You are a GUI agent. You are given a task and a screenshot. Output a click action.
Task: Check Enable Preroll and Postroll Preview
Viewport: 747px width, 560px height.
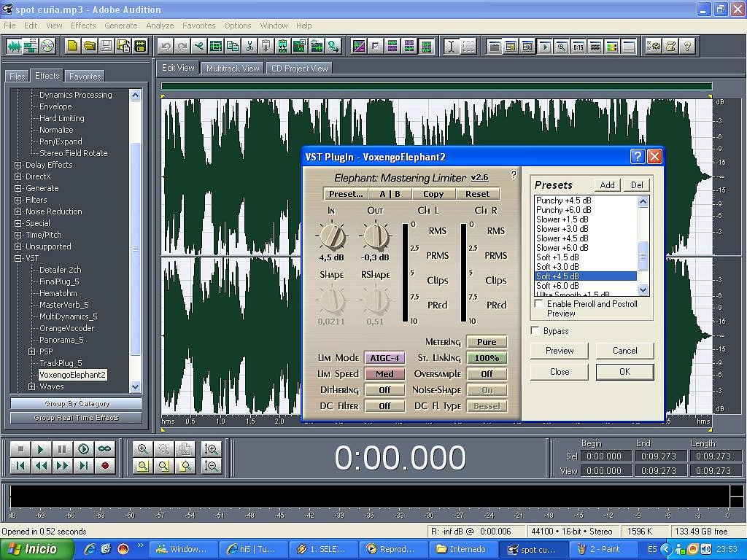(539, 304)
